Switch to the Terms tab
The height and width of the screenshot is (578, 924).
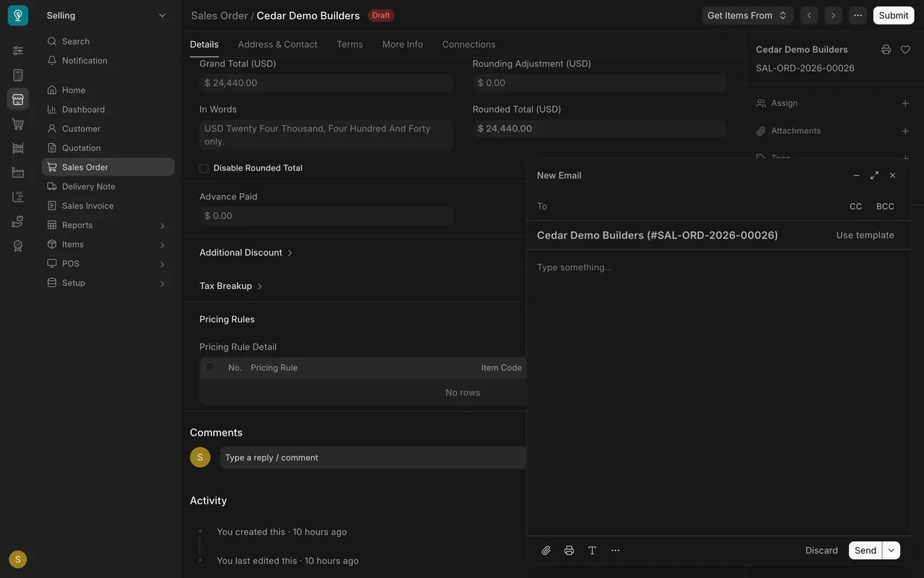(349, 44)
